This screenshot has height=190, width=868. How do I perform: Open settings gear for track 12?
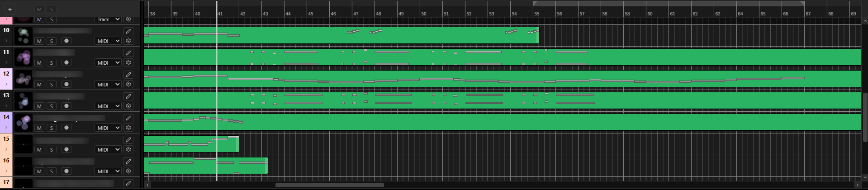(x=128, y=84)
